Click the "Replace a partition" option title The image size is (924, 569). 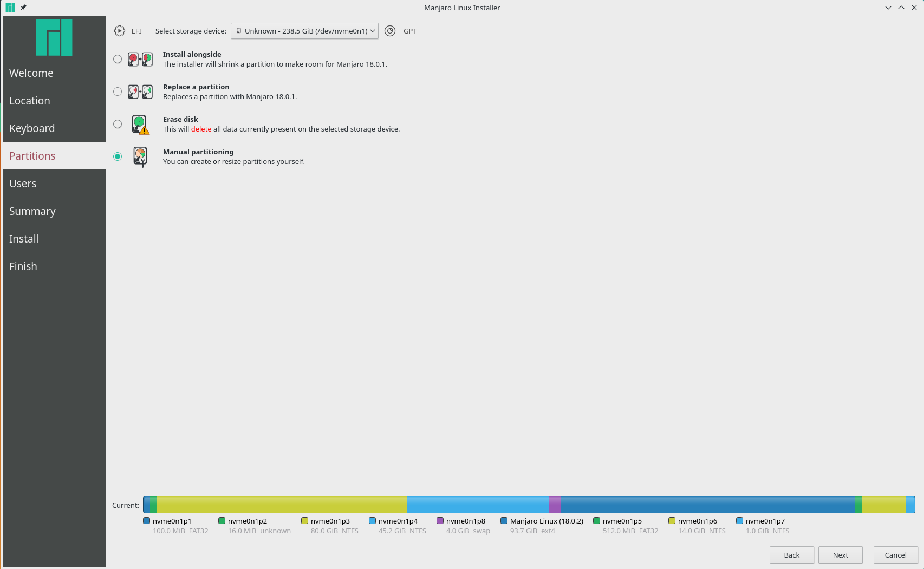196,87
